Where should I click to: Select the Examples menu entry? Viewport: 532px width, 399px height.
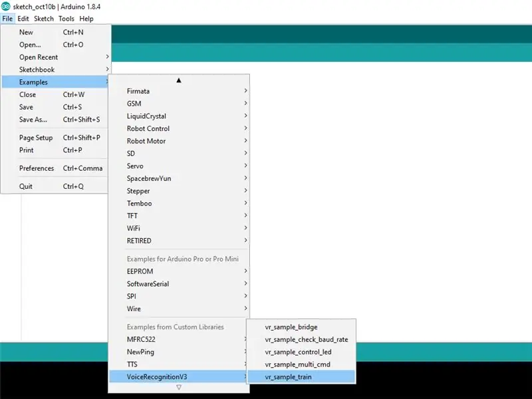56,82
